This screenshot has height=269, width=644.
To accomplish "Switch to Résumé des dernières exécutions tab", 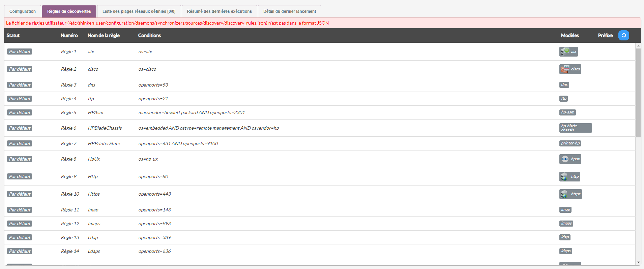I will [219, 11].
